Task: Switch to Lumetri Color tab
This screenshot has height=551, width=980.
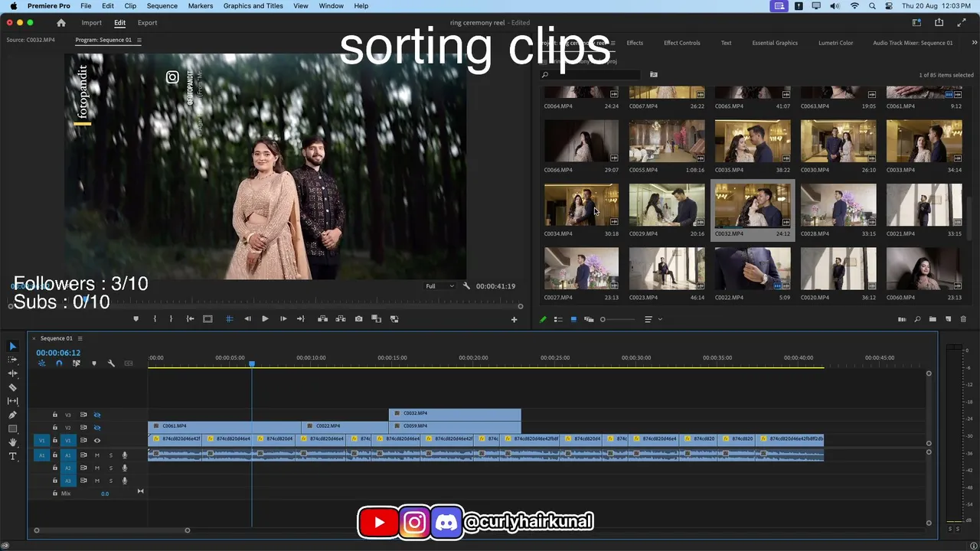Action: click(x=835, y=43)
